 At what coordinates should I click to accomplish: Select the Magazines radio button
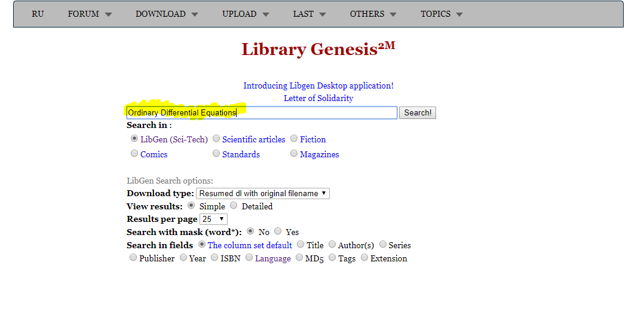tap(294, 154)
